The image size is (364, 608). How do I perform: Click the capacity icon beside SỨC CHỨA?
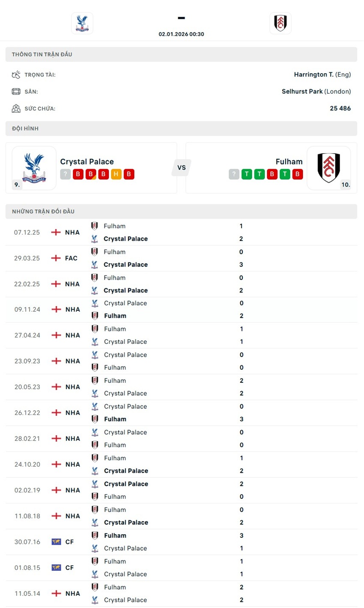coord(16,108)
